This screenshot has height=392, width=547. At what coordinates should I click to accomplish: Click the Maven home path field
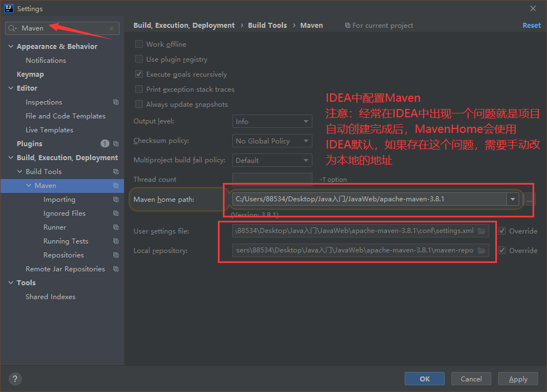(x=370, y=199)
